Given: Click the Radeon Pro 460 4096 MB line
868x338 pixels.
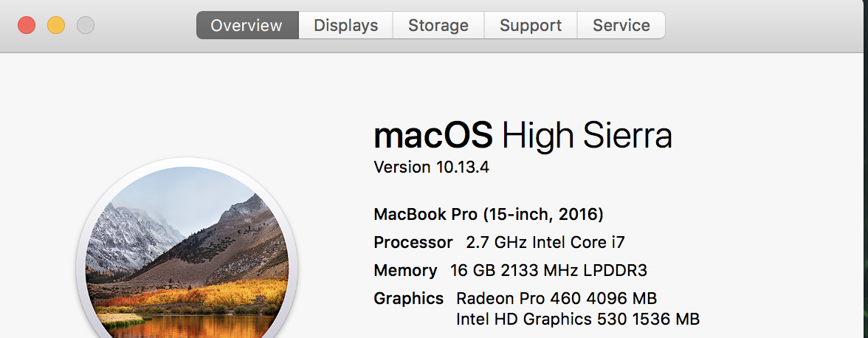Looking at the screenshot, I should pos(557,298).
